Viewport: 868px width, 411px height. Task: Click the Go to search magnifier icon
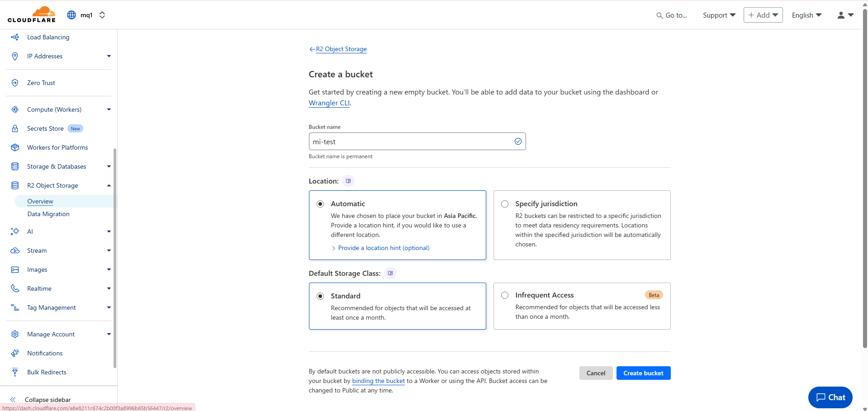pyautogui.click(x=659, y=15)
